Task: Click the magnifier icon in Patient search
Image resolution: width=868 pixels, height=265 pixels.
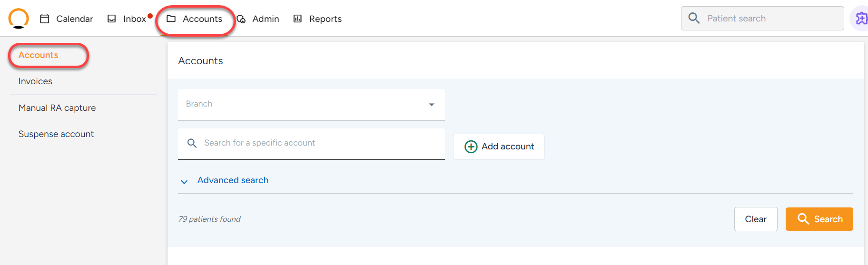Action: (x=694, y=18)
